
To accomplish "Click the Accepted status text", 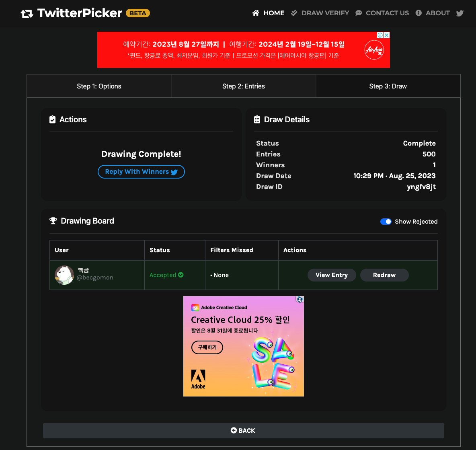I will 163,275.
